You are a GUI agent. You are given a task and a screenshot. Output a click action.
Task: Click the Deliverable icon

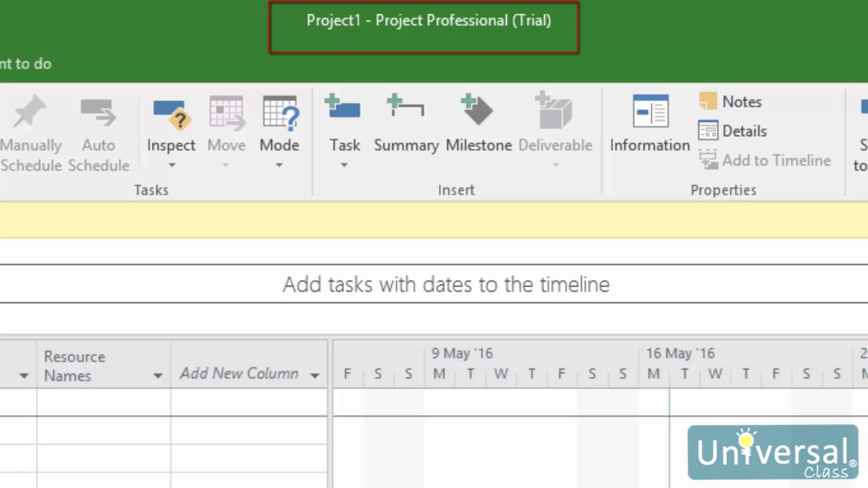pos(555,112)
